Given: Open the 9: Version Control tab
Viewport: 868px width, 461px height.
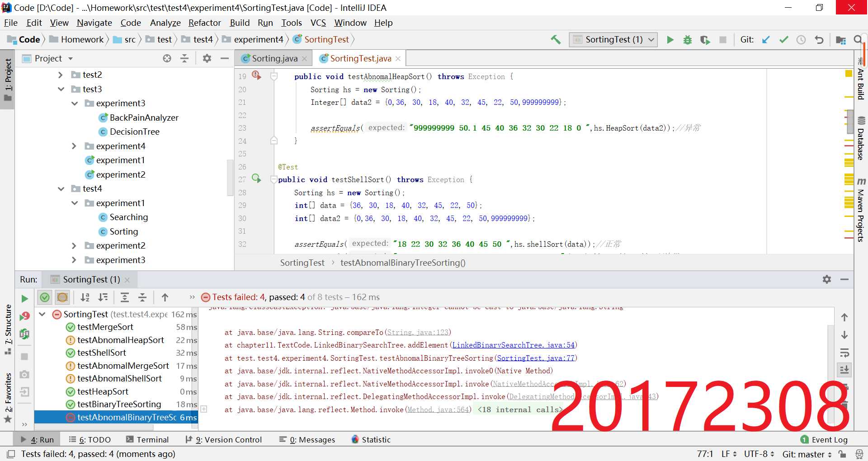Looking at the screenshot, I should (224, 439).
